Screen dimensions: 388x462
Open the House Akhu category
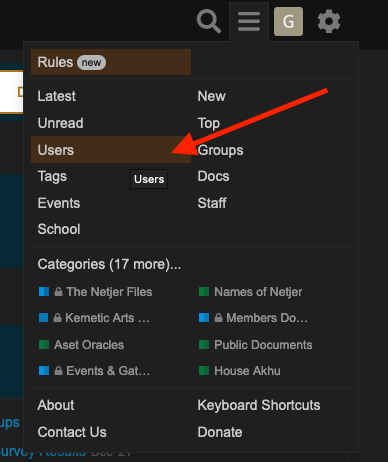point(240,371)
